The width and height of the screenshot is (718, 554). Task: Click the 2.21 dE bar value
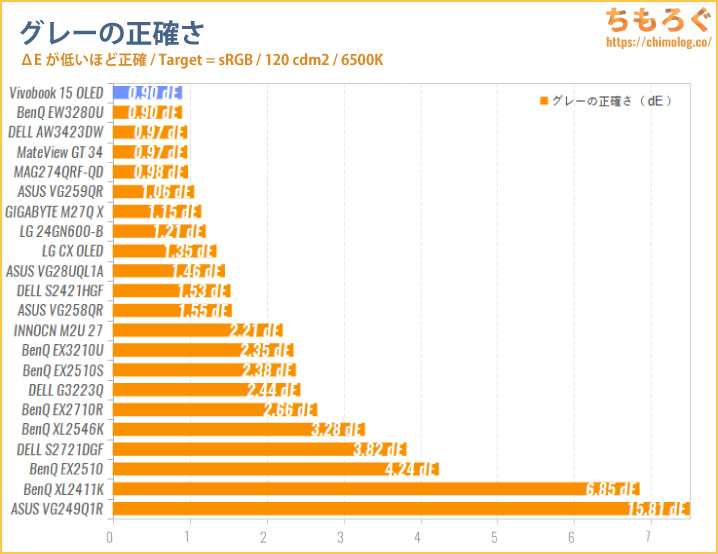pos(256,330)
